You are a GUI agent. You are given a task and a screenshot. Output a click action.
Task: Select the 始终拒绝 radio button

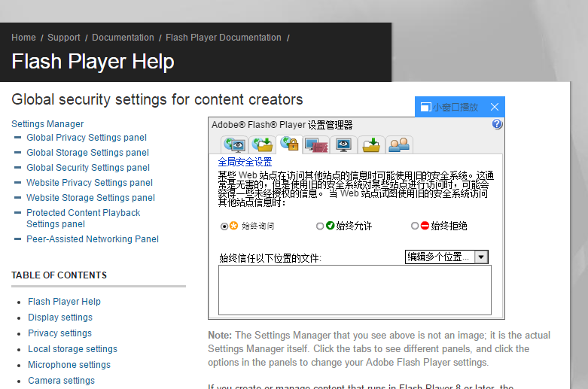415,226
